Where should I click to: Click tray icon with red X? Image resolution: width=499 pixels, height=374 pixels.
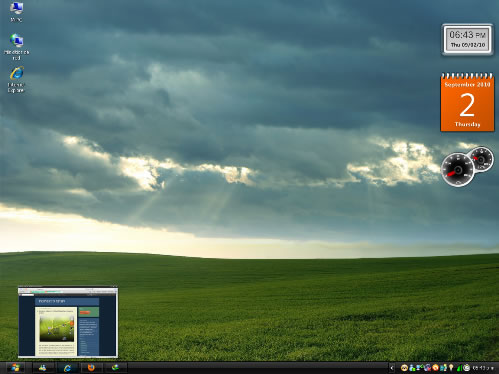pos(428,368)
